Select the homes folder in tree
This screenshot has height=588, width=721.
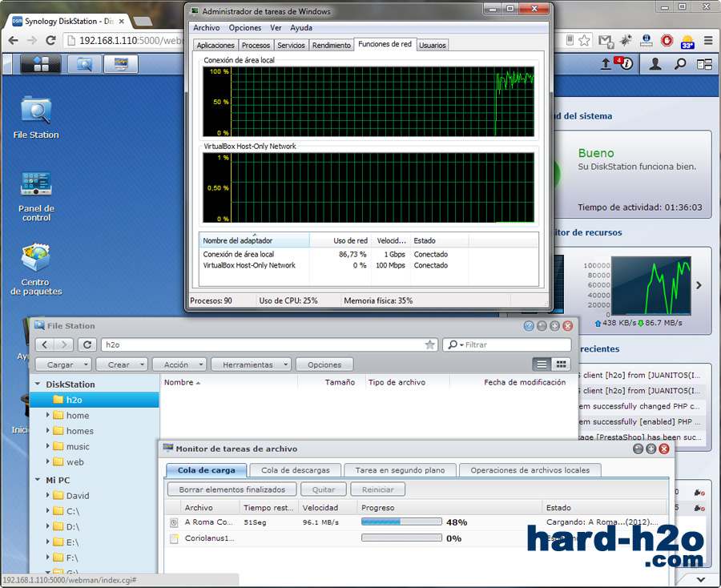(x=80, y=431)
